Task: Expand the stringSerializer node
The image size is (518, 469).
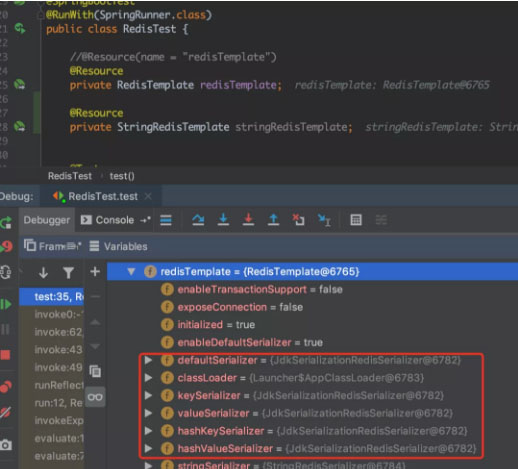Action: coord(148,465)
